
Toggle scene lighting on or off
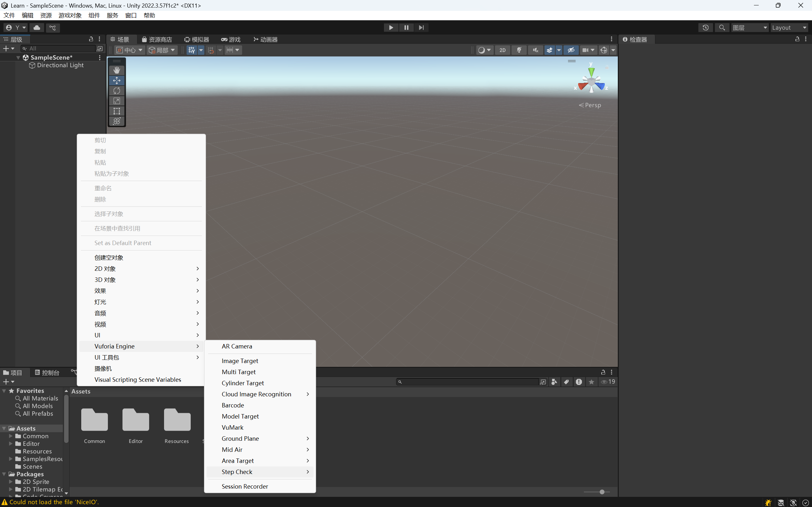519,50
